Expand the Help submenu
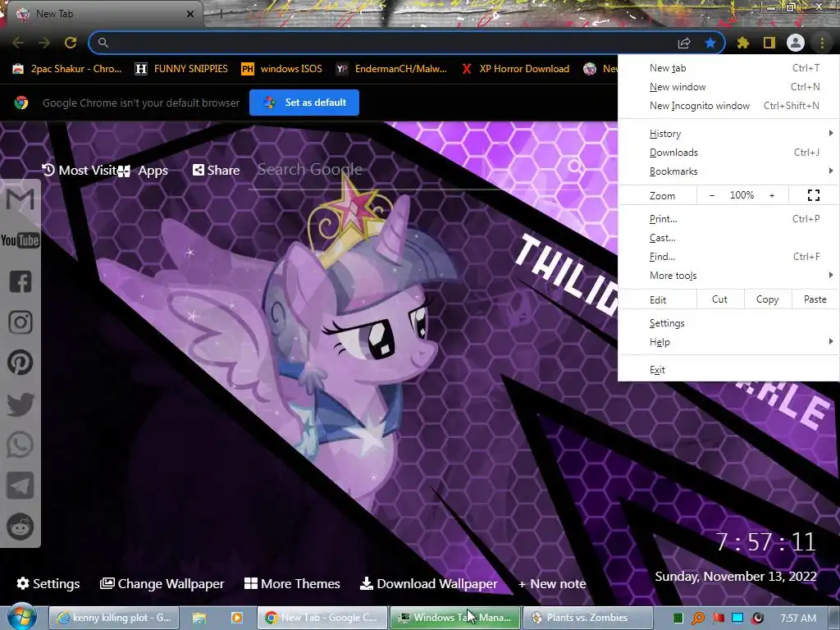This screenshot has height=630, width=840. [728, 342]
